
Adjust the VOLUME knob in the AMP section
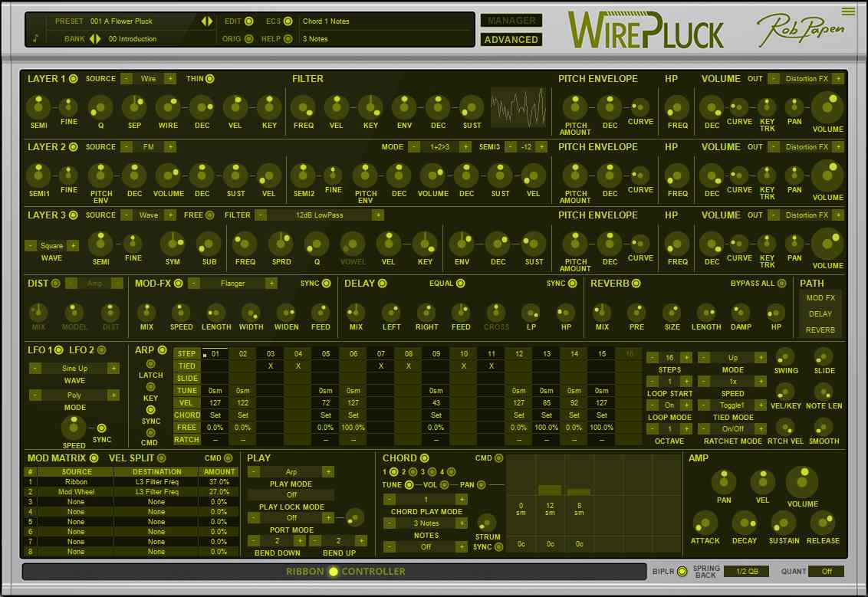pos(802,481)
